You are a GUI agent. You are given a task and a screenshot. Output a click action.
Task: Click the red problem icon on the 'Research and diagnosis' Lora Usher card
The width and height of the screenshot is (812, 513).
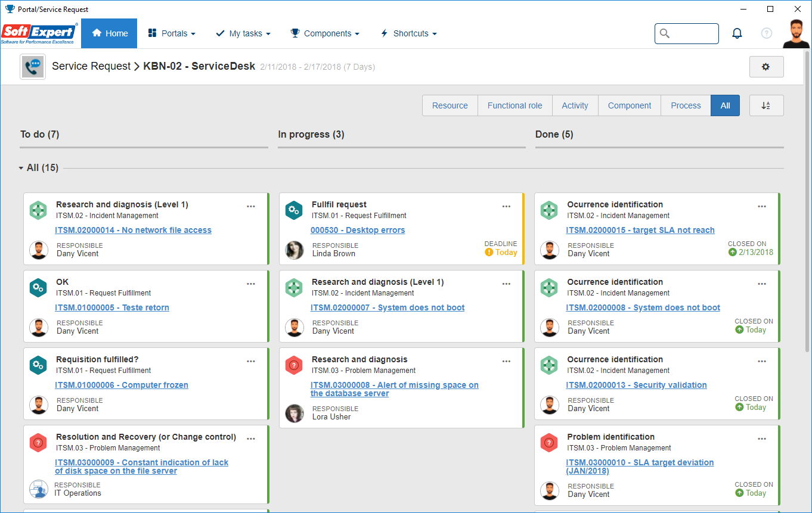[x=294, y=365]
